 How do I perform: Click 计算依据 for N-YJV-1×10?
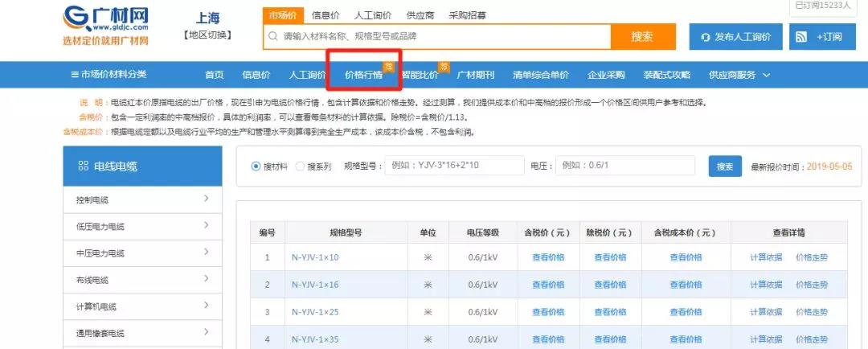pyautogui.click(x=766, y=257)
